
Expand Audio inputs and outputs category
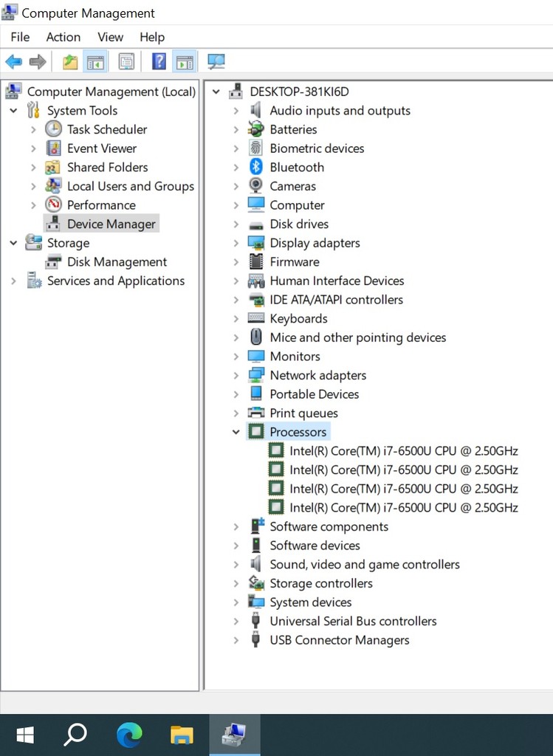(x=236, y=111)
